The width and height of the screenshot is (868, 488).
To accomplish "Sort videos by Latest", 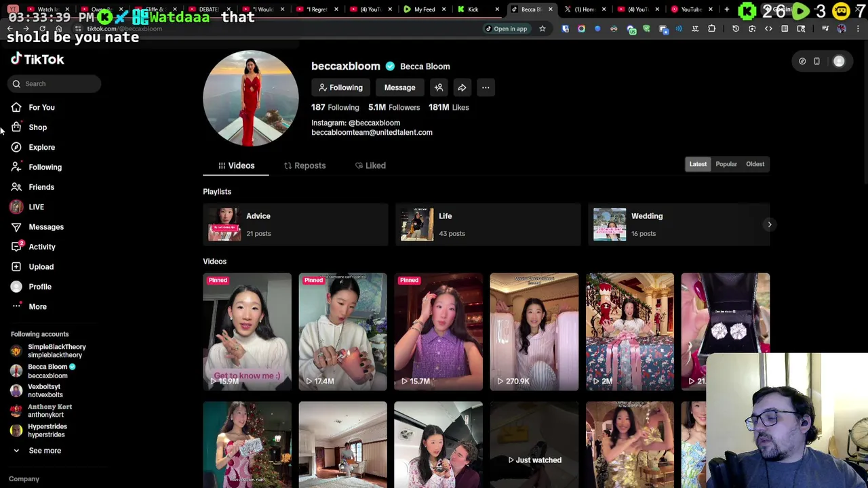I will 698,164.
